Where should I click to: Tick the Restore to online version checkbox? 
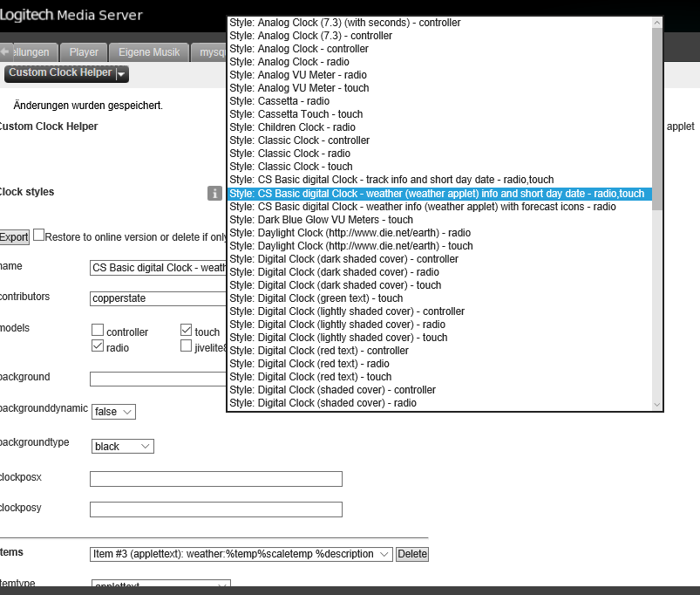click(38, 236)
